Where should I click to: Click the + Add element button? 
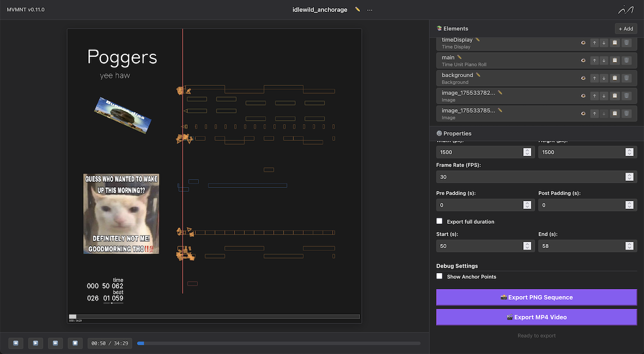pos(626,28)
